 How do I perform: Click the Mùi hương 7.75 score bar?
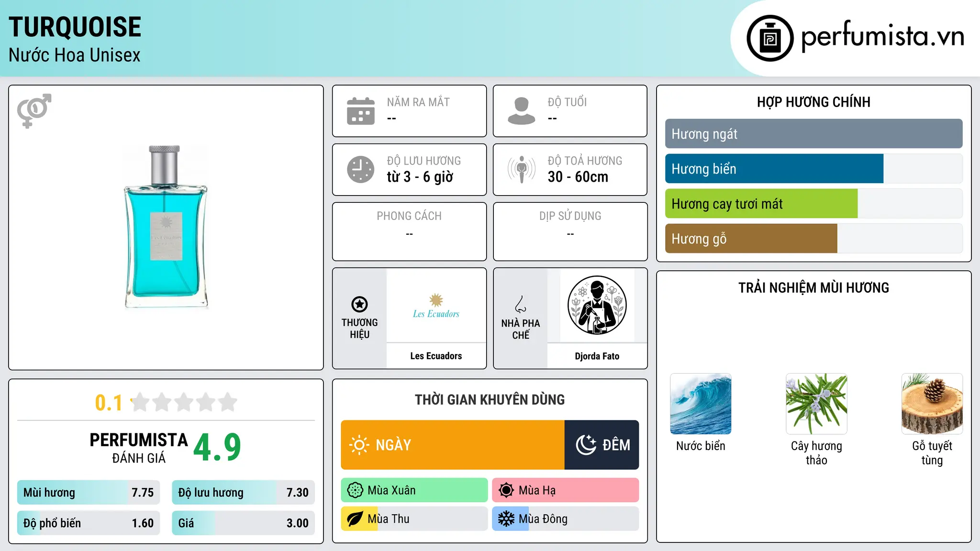click(89, 493)
